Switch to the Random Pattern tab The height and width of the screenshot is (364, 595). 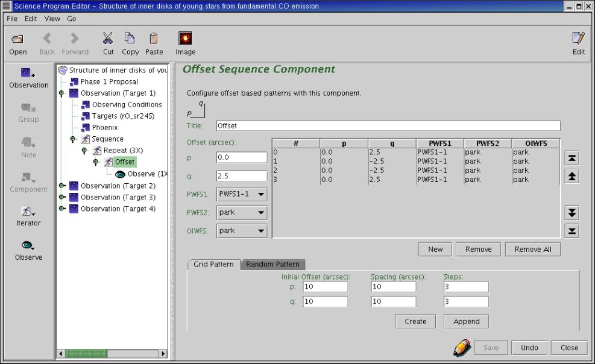(x=273, y=265)
